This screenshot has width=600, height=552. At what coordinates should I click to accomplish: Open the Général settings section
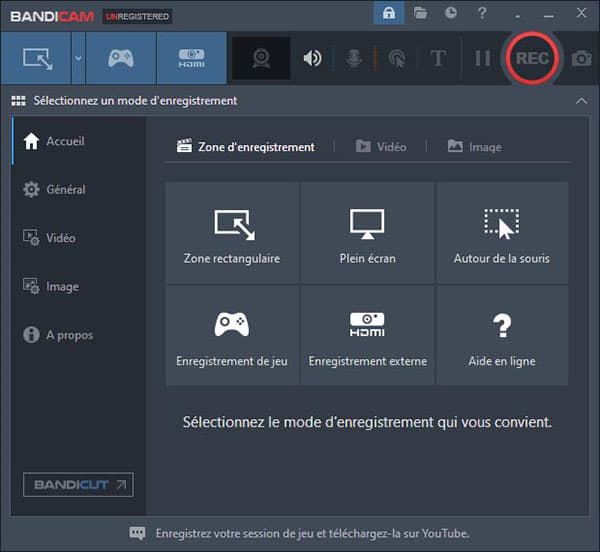pyautogui.click(x=78, y=189)
